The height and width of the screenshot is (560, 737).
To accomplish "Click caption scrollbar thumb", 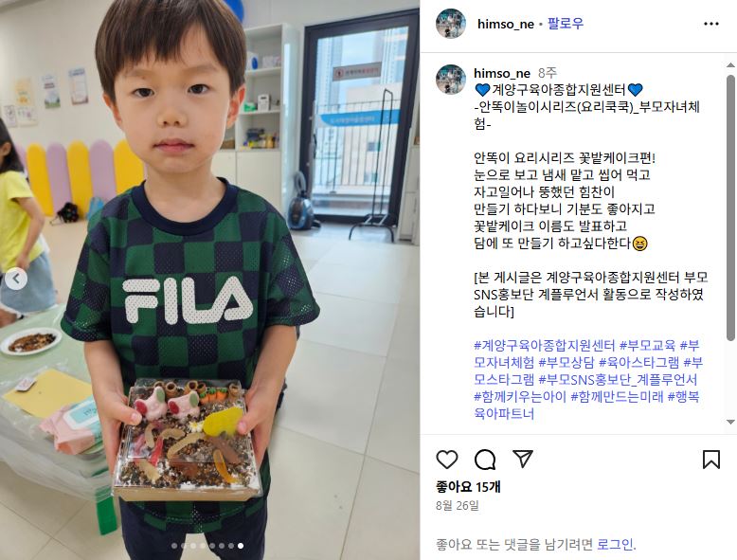I will tap(730, 207).
